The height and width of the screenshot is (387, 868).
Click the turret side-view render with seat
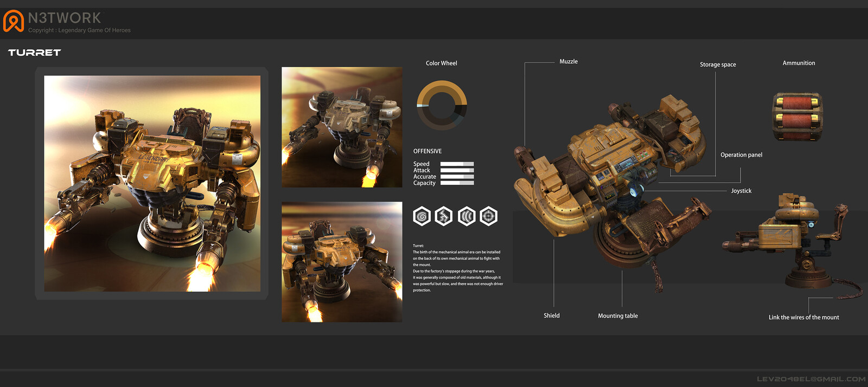(x=792, y=245)
